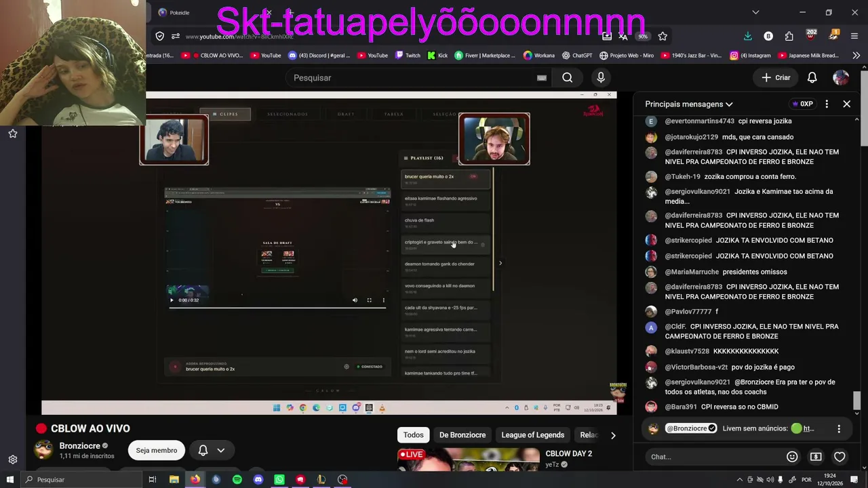Open chat options three-dot menu
The image size is (868, 488).
click(x=827, y=104)
